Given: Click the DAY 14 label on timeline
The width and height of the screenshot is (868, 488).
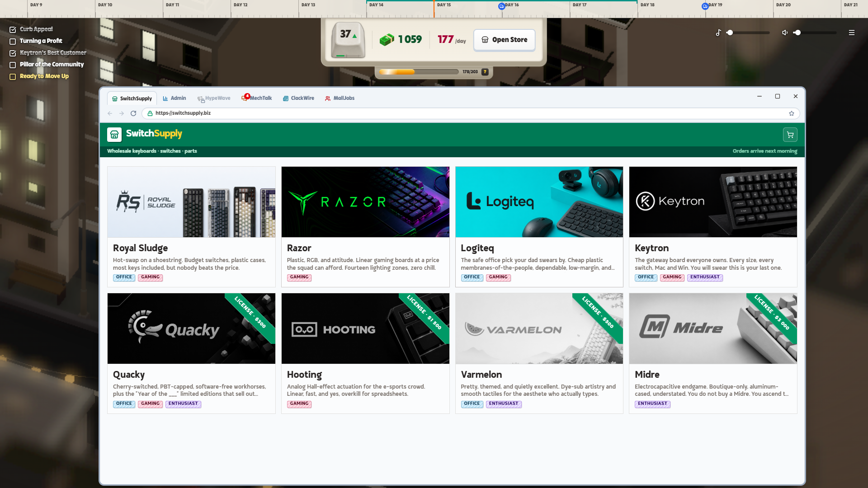Looking at the screenshot, I should click(x=376, y=5).
